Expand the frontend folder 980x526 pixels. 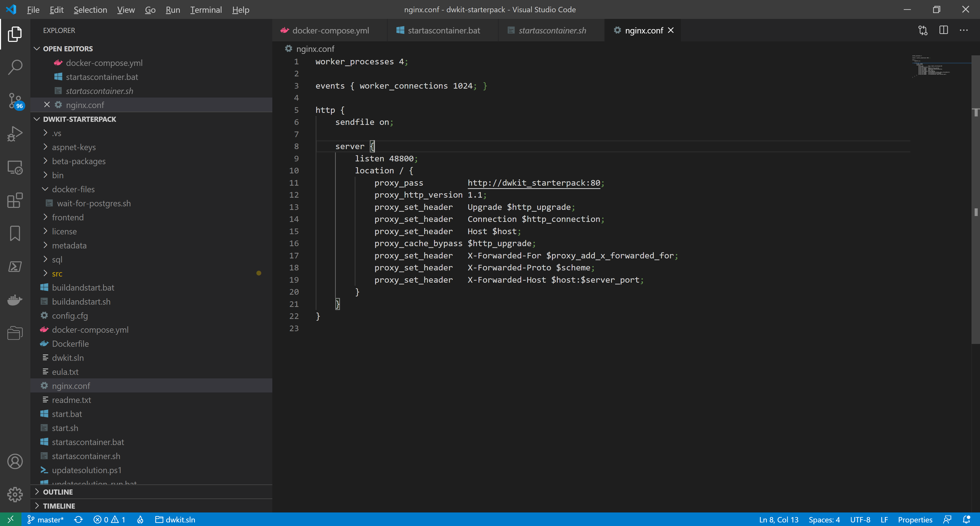coord(151,217)
